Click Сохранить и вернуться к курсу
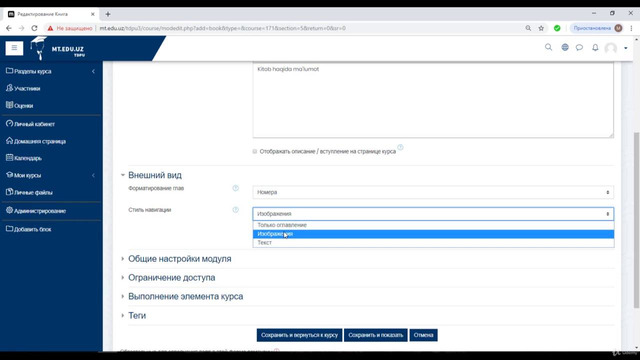 [299, 335]
